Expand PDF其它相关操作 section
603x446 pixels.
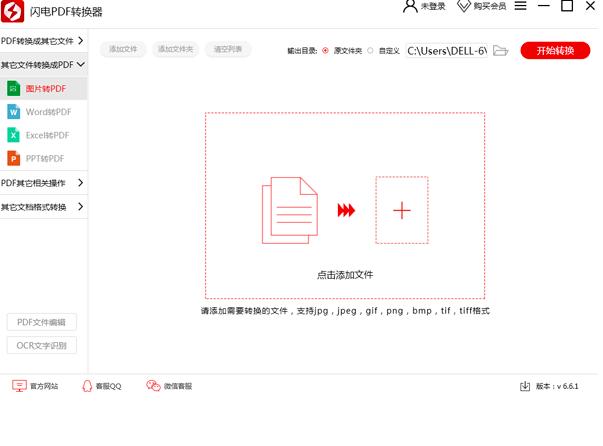pos(44,183)
